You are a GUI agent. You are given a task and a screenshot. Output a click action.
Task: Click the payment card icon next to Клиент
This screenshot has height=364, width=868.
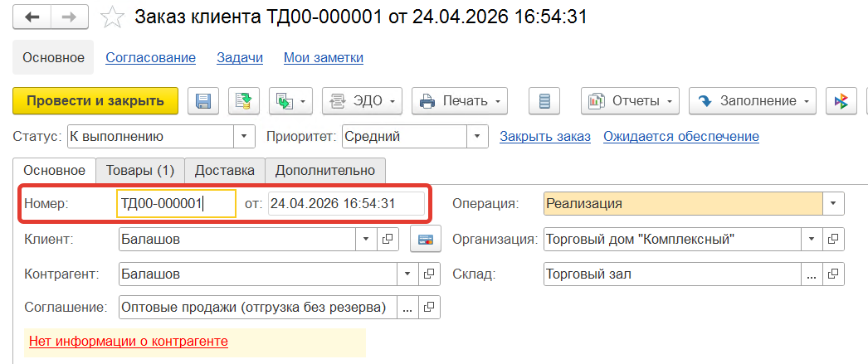pos(425,239)
